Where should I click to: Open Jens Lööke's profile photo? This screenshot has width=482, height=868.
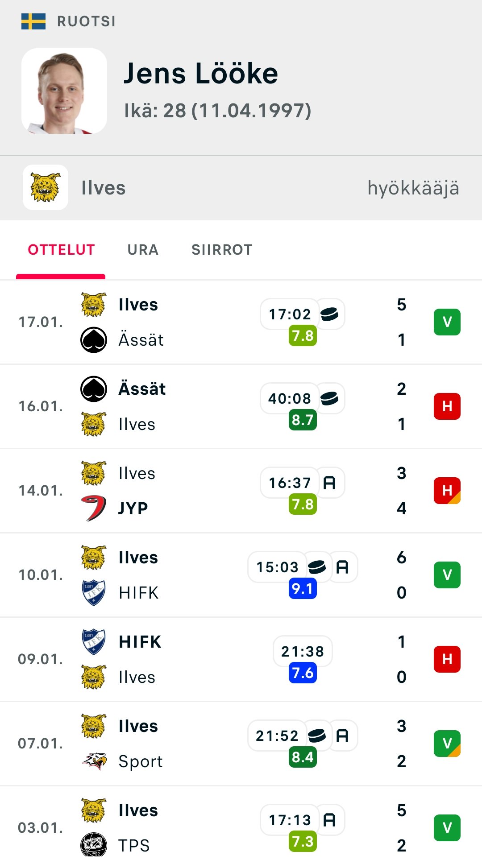[64, 91]
